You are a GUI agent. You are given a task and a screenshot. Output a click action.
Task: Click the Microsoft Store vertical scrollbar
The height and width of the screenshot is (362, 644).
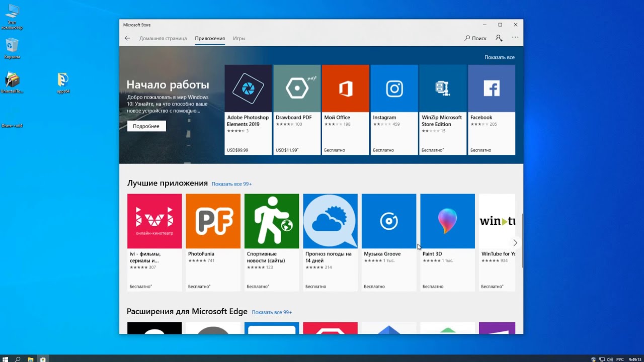[x=522, y=241]
